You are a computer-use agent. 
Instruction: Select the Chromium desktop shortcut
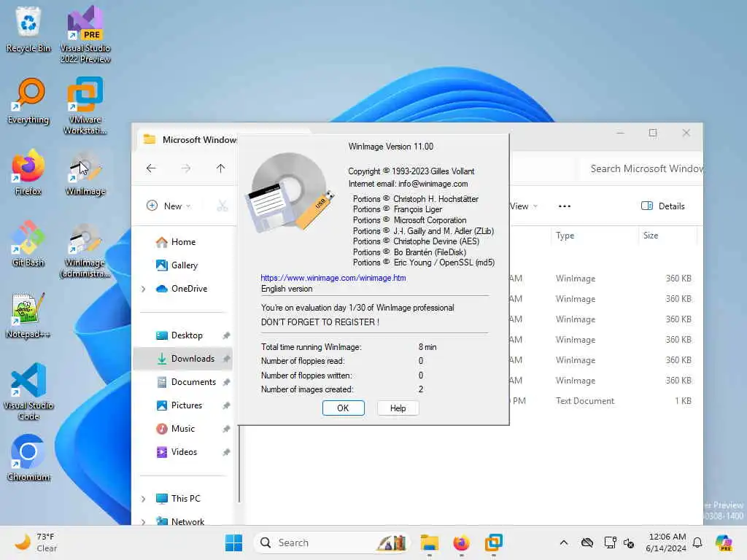click(28, 459)
